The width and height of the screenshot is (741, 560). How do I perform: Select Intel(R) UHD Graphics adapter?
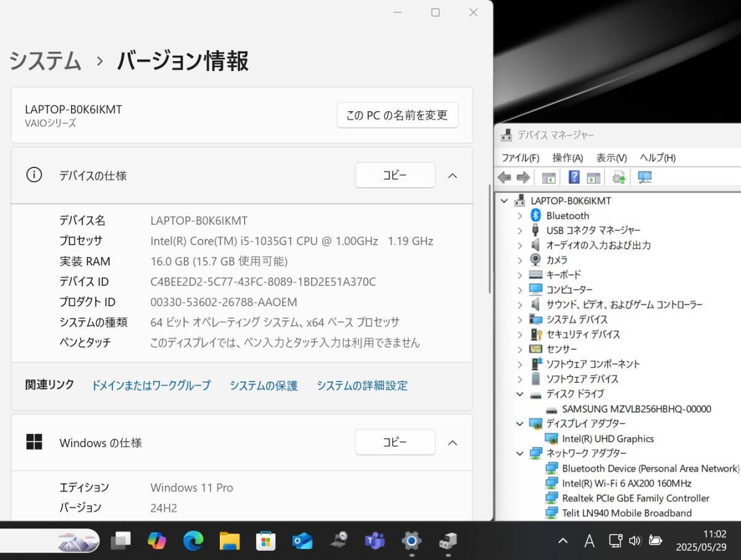click(608, 438)
